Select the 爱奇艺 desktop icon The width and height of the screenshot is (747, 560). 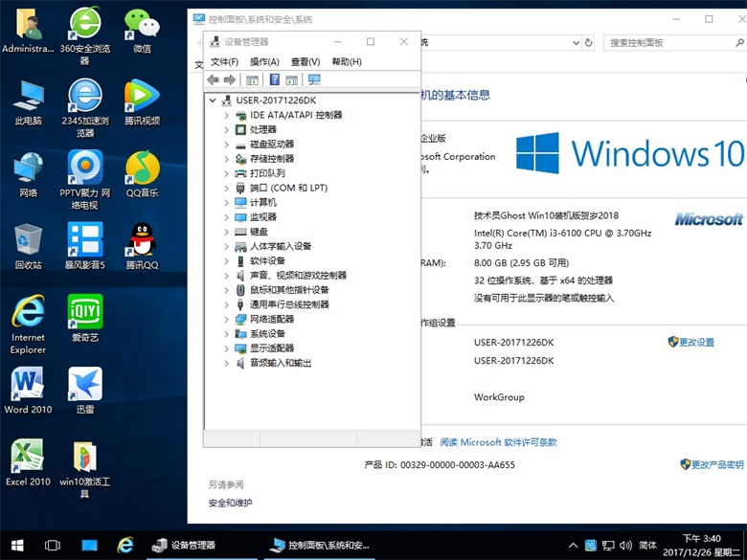click(x=84, y=318)
